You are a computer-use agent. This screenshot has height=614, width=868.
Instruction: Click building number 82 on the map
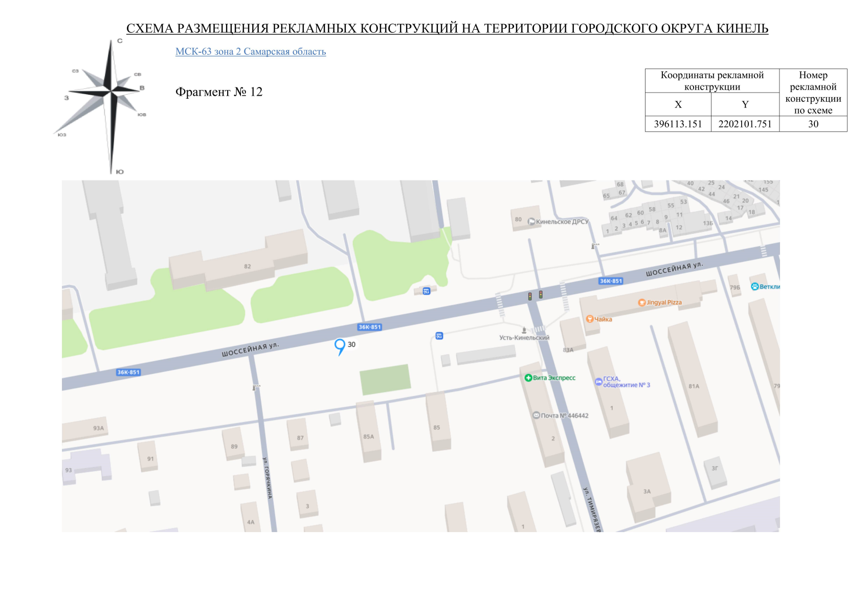(248, 267)
